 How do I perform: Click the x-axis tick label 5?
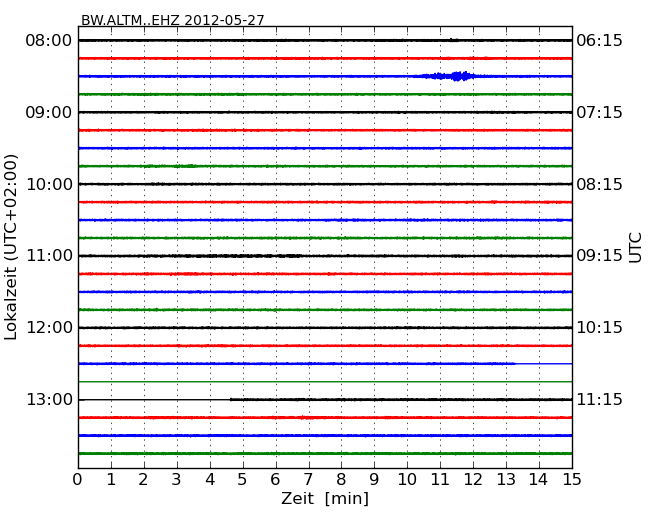coord(243,479)
